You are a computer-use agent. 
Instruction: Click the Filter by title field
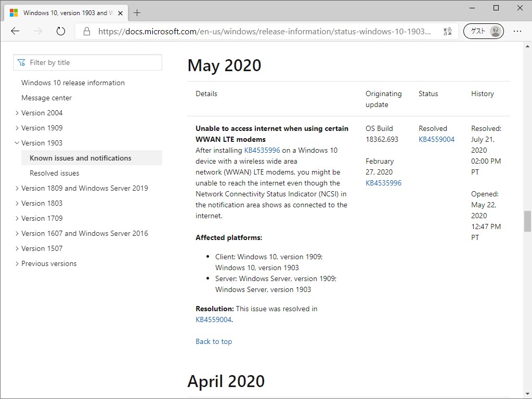pyautogui.click(x=87, y=62)
